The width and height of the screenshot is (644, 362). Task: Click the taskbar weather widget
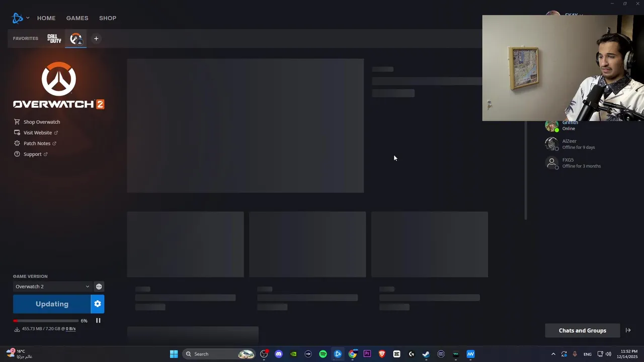19,354
